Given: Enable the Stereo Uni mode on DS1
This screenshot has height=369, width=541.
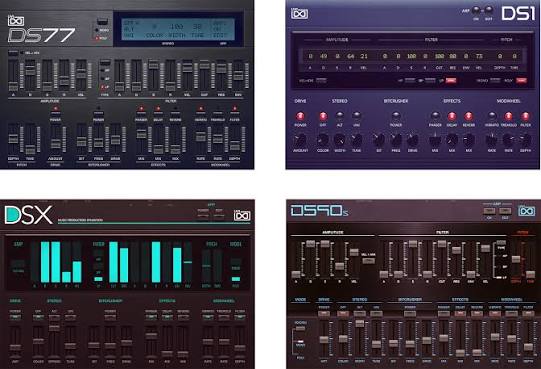Looking at the screenshot, I should pos(356,116).
